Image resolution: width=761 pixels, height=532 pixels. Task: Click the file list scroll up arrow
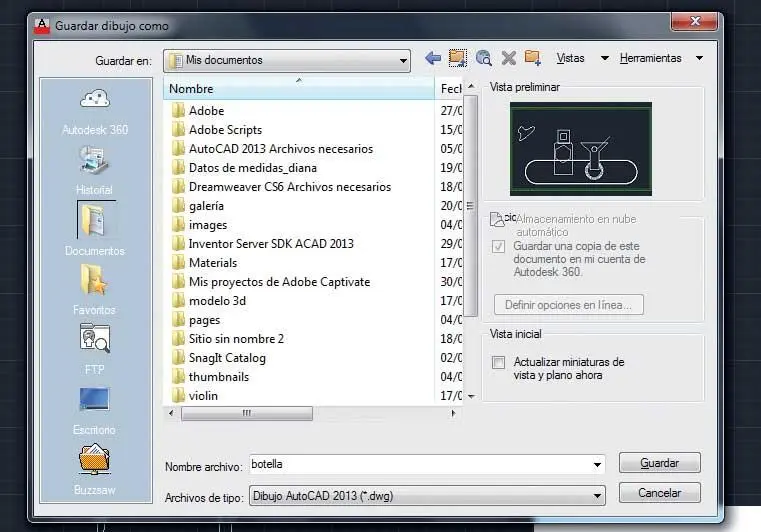[471, 85]
